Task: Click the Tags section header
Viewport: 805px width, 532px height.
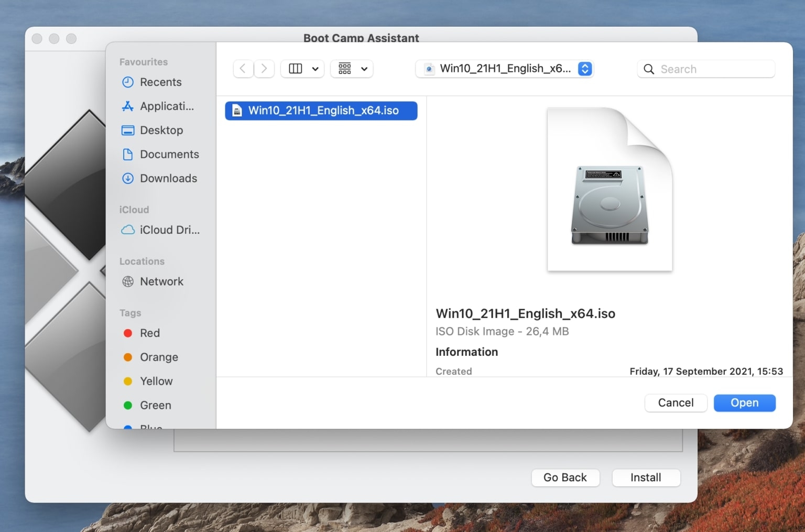Action: (130, 313)
